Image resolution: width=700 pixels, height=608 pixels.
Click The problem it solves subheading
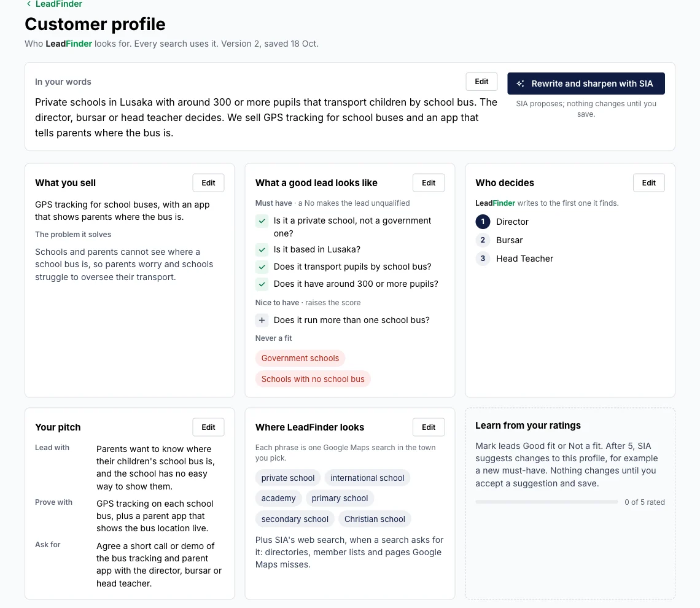pyautogui.click(x=73, y=235)
